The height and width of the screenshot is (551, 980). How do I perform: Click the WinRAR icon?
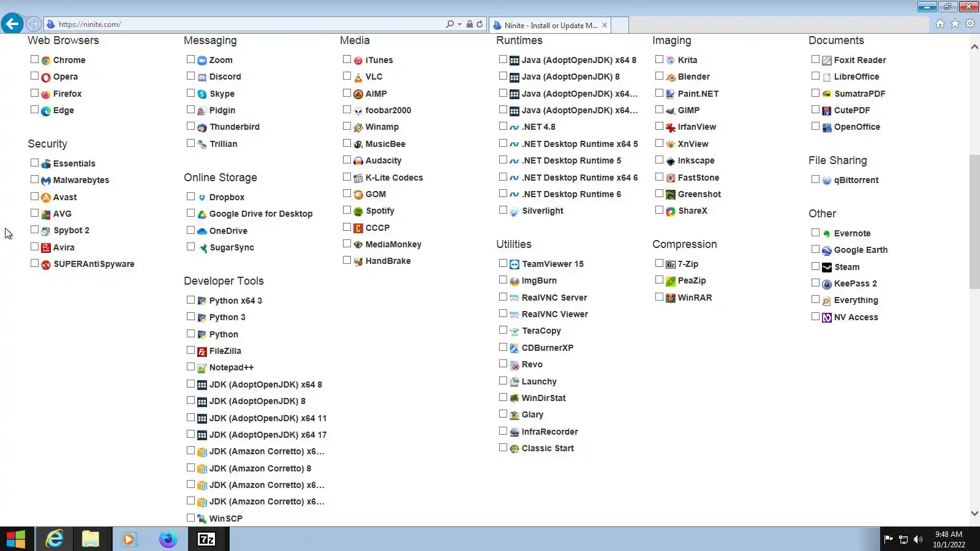671,298
